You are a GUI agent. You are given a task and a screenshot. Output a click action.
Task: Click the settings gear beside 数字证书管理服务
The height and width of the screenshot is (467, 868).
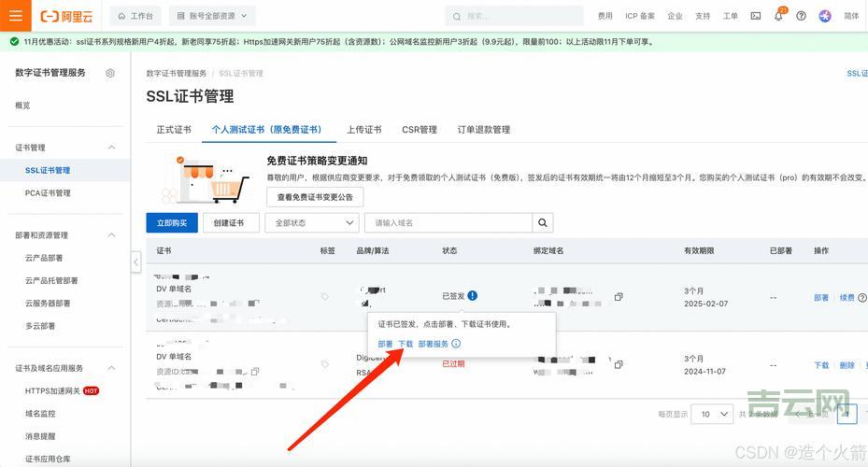(110, 73)
